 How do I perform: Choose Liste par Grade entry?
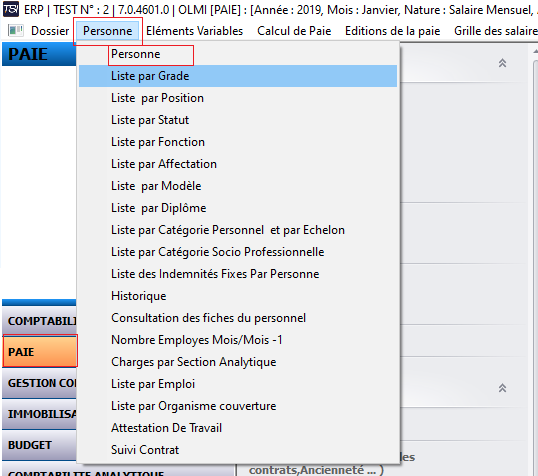click(x=238, y=76)
